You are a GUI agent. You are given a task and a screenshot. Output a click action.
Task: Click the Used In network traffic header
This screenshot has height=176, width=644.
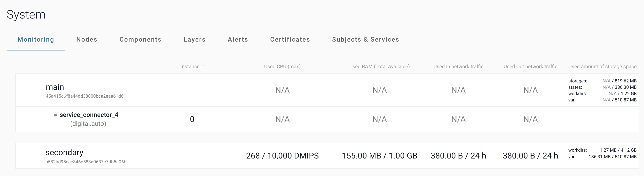[458, 66]
